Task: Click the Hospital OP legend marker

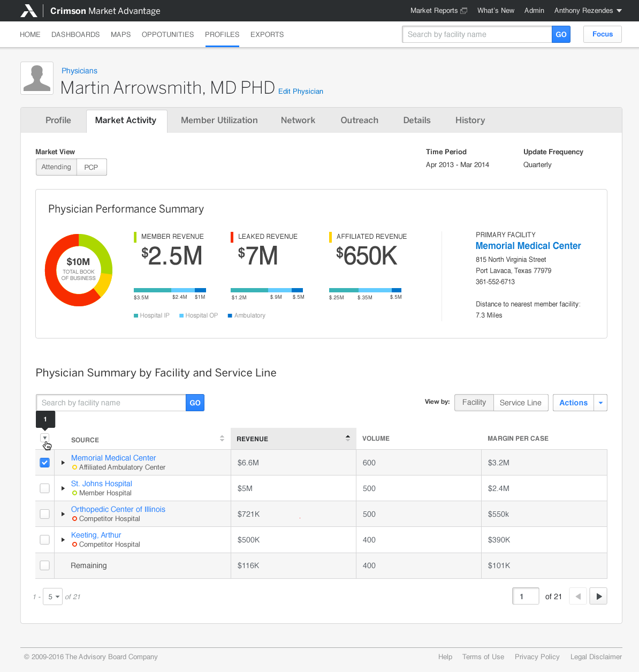Action: (x=181, y=315)
